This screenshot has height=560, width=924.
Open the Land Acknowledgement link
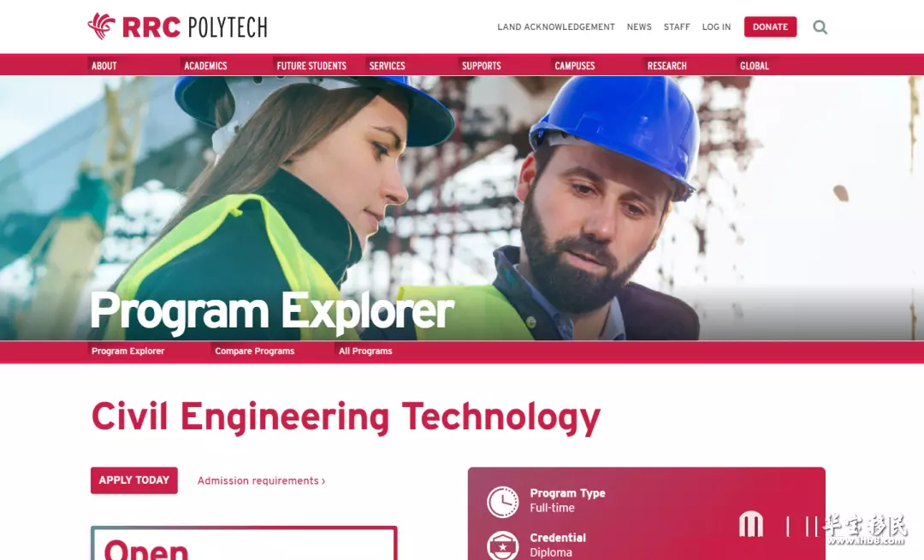click(556, 27)
